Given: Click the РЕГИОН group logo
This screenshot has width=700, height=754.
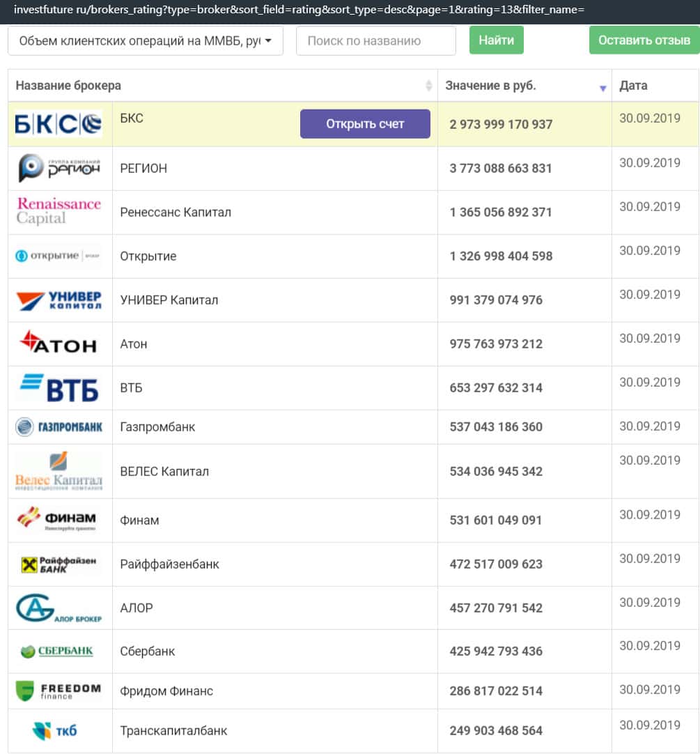Looking at the screenshot, I should pos(59,169).
